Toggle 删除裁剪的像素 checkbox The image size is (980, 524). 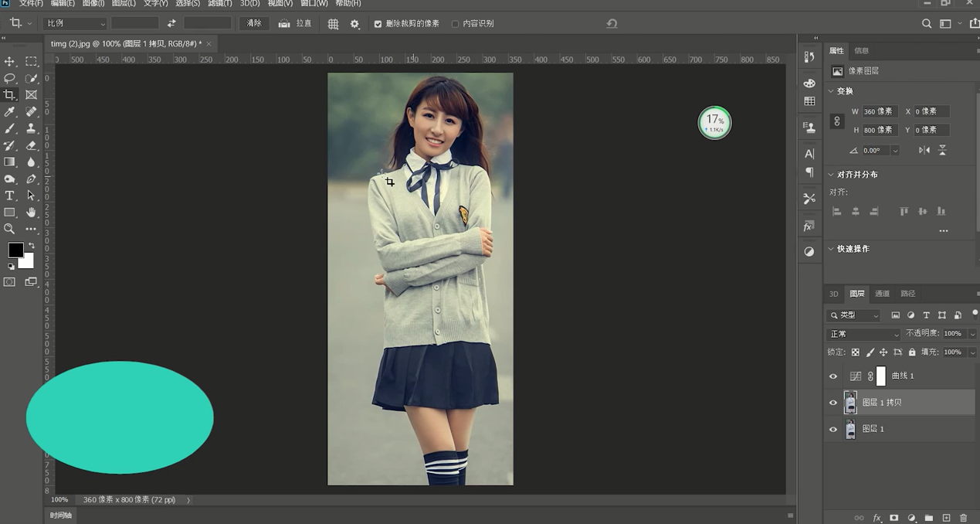(x=378, y=24)
